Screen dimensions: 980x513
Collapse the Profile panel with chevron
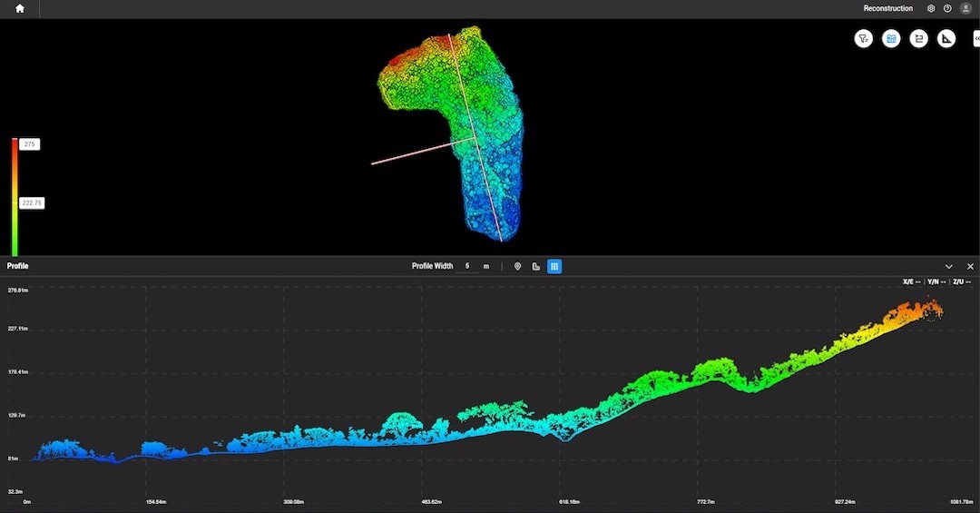point(949,266)
